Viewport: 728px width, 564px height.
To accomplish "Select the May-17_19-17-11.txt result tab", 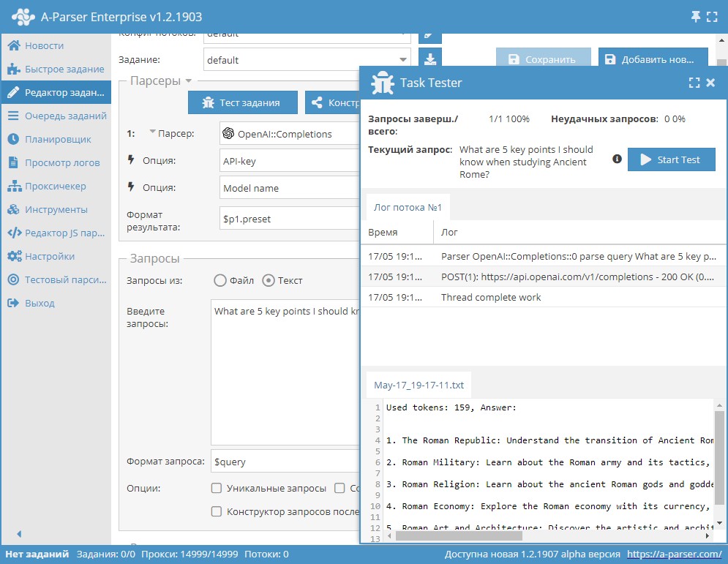I will (x=419, y=385).
